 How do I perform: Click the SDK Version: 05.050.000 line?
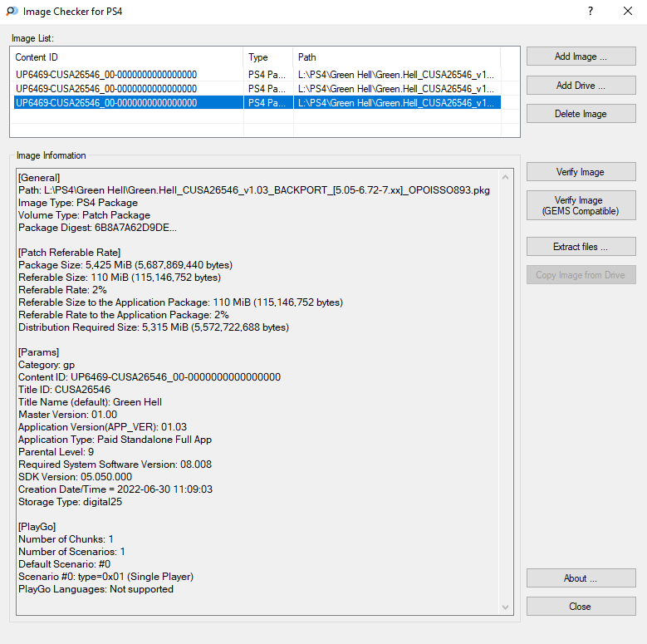click(x=75, y=477)
